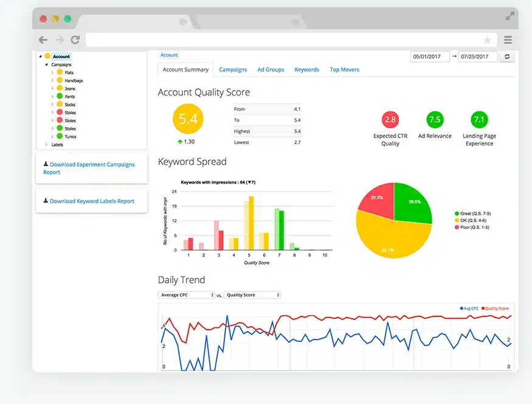Click the Expected CTR Quality 2.8 score circle
The height and width of the screenshot is (404, 532).
coord(390,120)
